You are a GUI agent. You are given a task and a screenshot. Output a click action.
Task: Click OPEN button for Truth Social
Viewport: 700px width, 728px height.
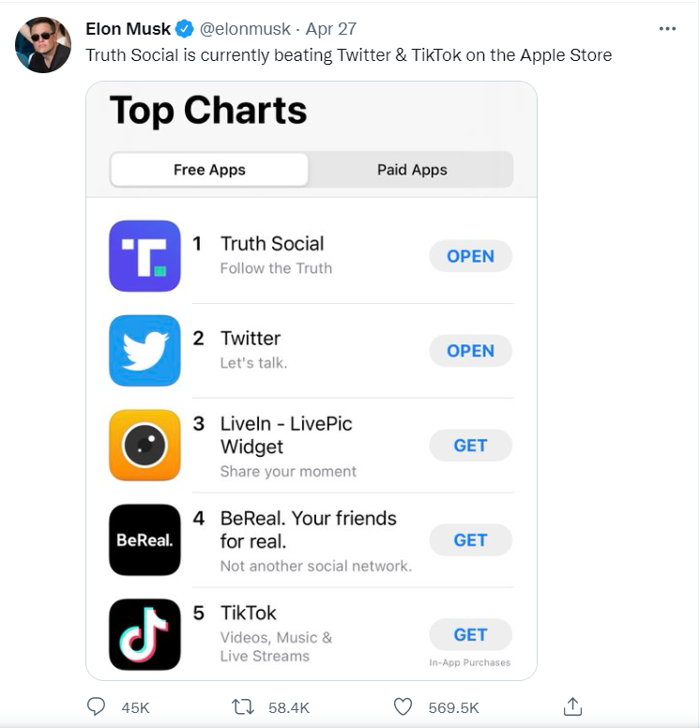pos(470,256)
